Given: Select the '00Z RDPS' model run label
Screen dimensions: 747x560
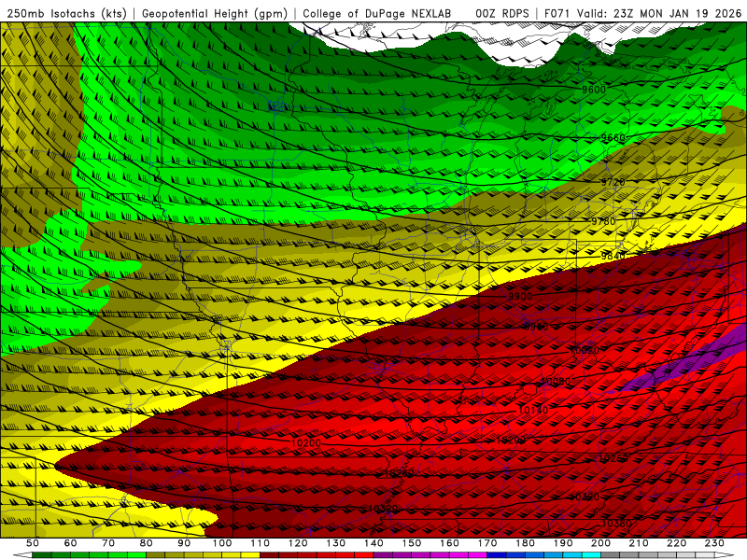Looking at the screenshot, I should pos(502,14).
